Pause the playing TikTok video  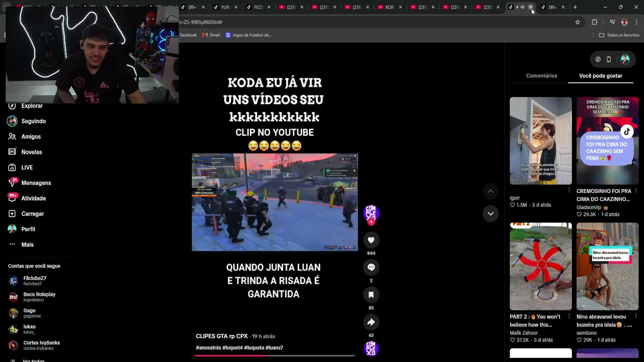click(275, 202)
